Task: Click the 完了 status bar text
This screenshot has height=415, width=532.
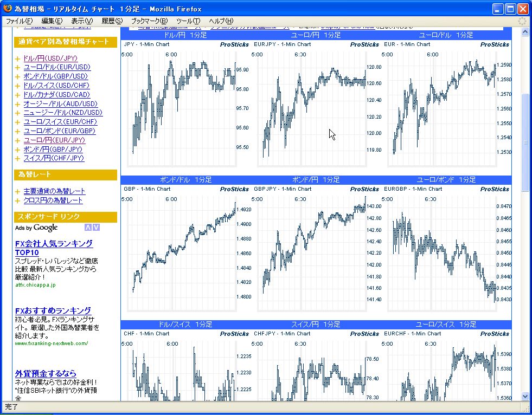Action: coord(11,406)
